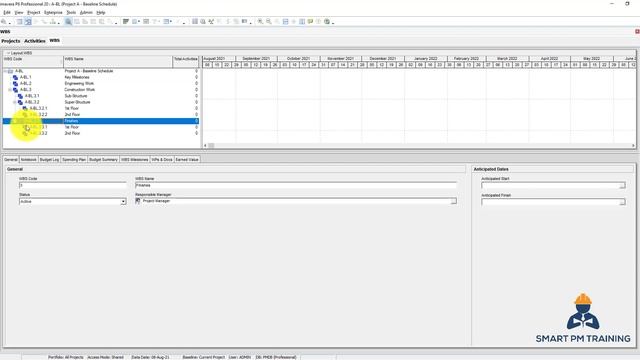Image resolution: width=640 pixels, height=360 pixels.
Task: Click the Gantt scrollbar right arrow
Action: (633, 146)
